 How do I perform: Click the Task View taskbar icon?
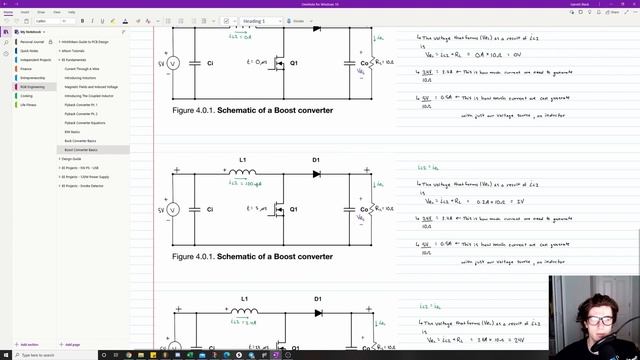coord(116,355)
